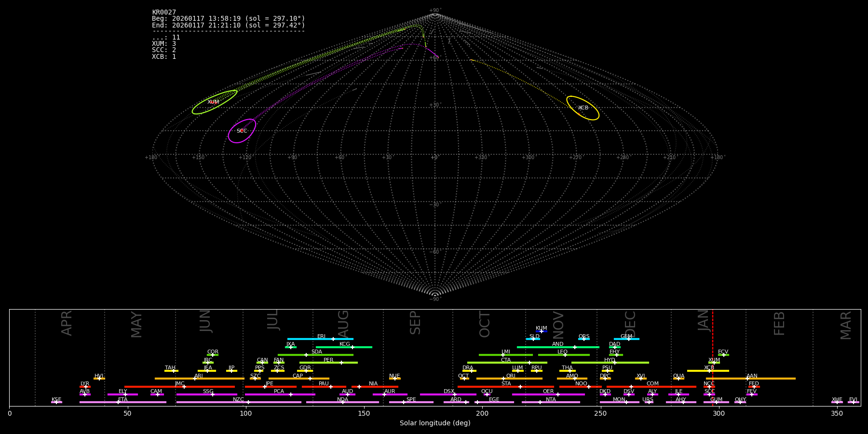Image resolution: width=868 pixels, height=434 pixels.
Task: Select the QUA shower peak marker
Action: (678, 379)
